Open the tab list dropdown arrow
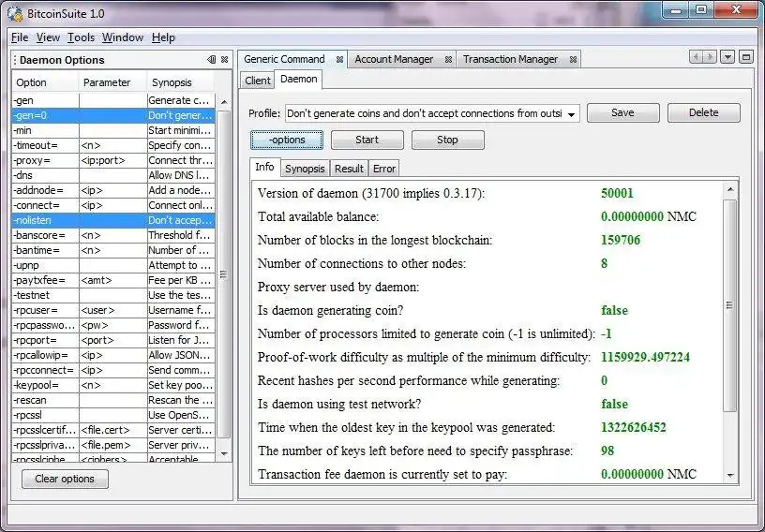 tap(727, 57)
